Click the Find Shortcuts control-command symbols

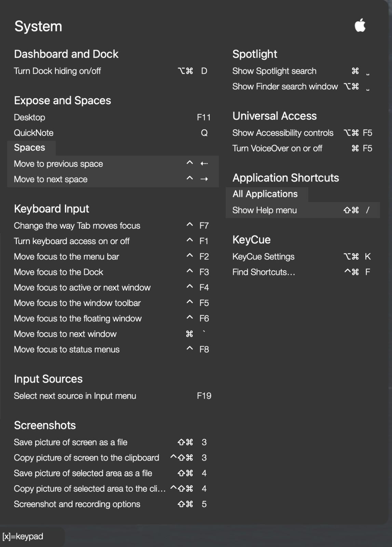[351, 272]
